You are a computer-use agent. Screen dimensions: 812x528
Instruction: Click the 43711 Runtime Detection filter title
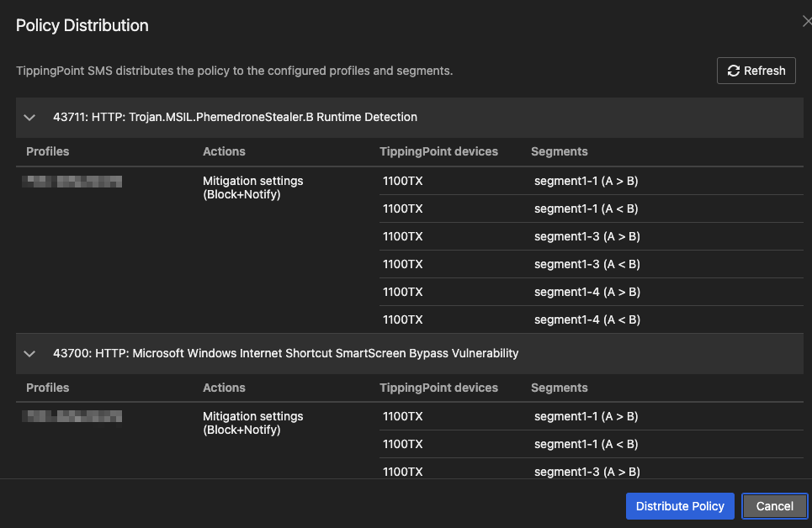pos(235,118)
